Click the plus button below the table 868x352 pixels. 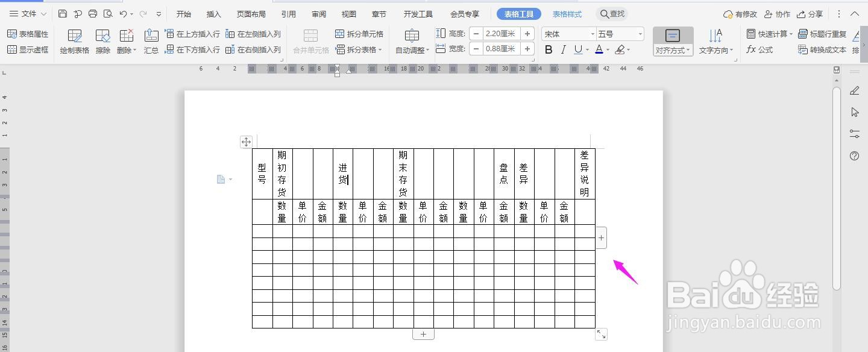pos(424,333)
